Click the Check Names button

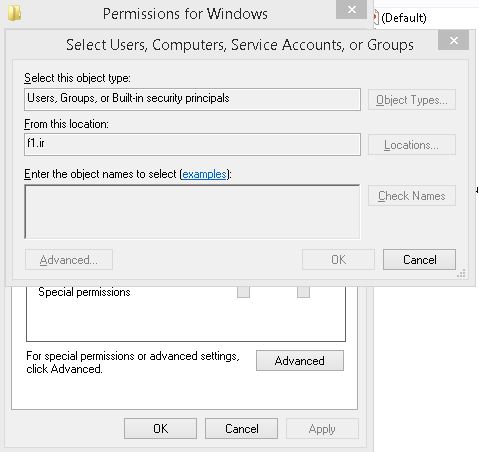click(412, 196)
